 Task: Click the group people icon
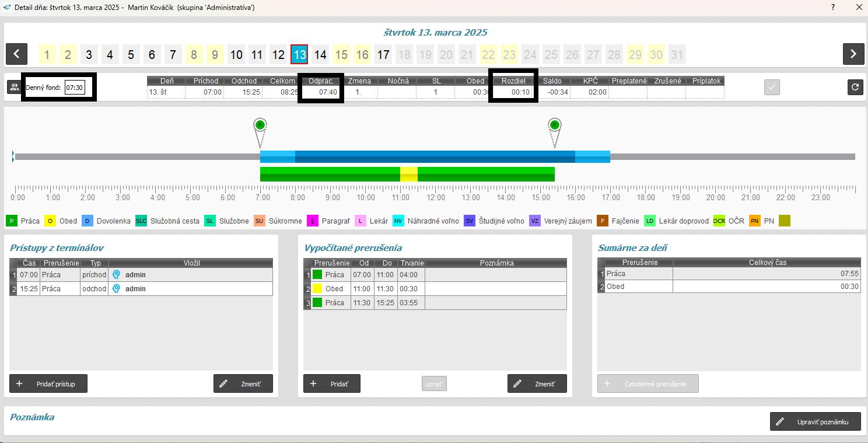coord(13,88)
